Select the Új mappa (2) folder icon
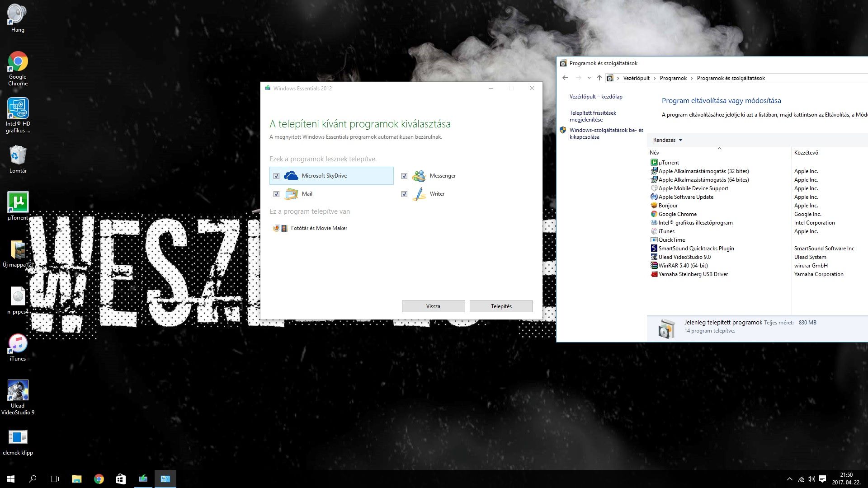This screenshot has height=488, width=868. pos(18,253)
